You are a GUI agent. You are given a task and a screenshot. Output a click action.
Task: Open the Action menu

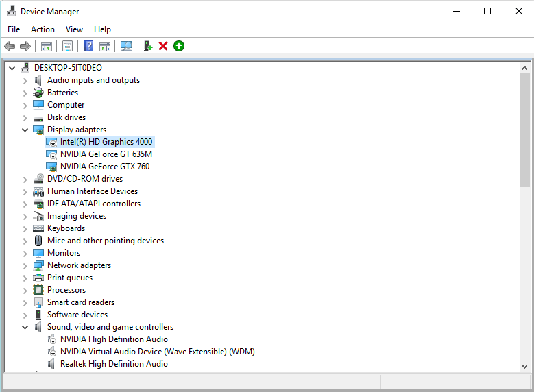(x=43, y=29)
